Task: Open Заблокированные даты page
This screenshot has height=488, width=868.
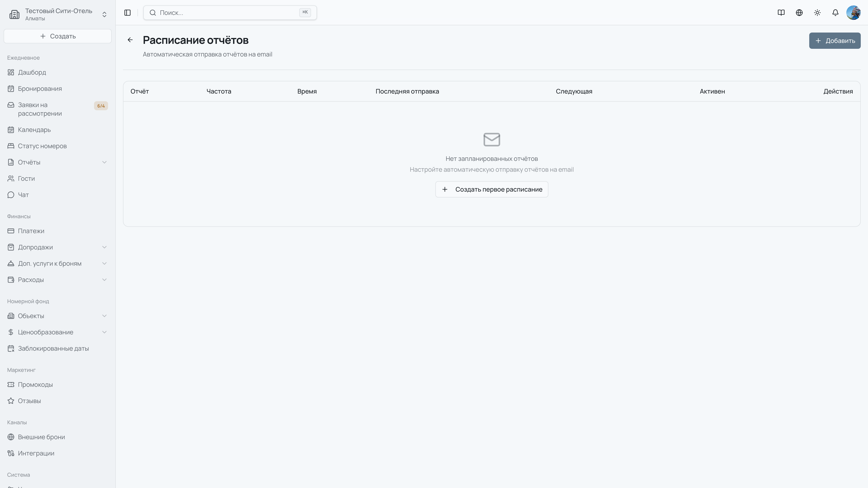Action: click(58, 348)
